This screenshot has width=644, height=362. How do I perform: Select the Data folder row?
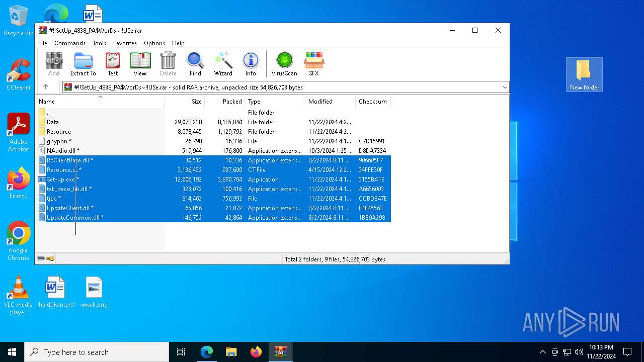click(x=214, y=122)
